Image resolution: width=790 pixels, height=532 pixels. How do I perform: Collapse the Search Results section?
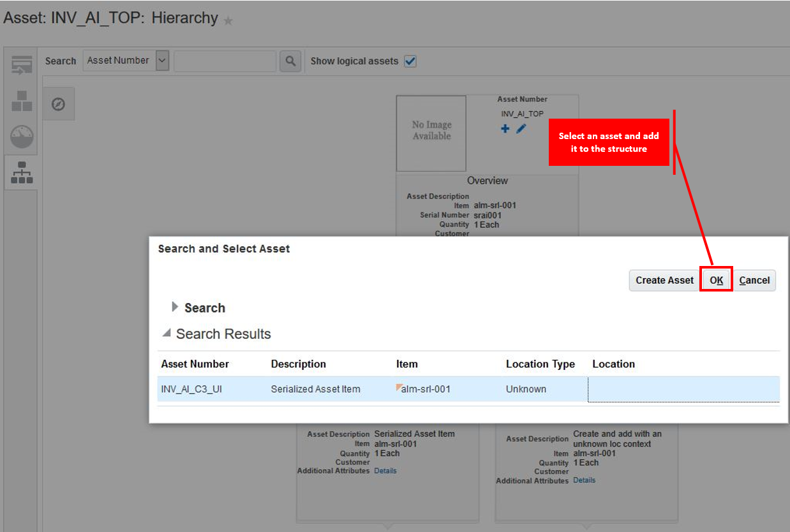[x=167, y=333]
